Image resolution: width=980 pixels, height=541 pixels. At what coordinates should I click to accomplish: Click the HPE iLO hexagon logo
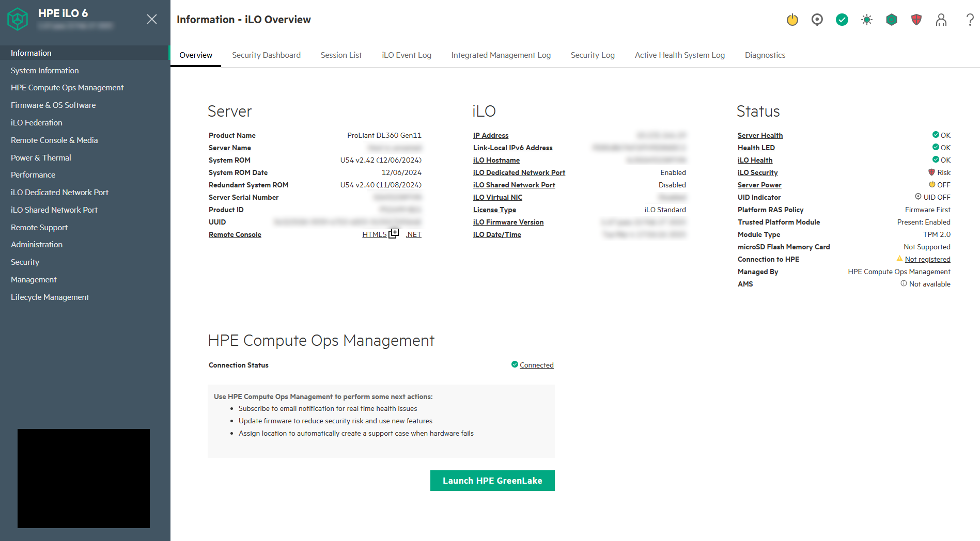[18, 19]
